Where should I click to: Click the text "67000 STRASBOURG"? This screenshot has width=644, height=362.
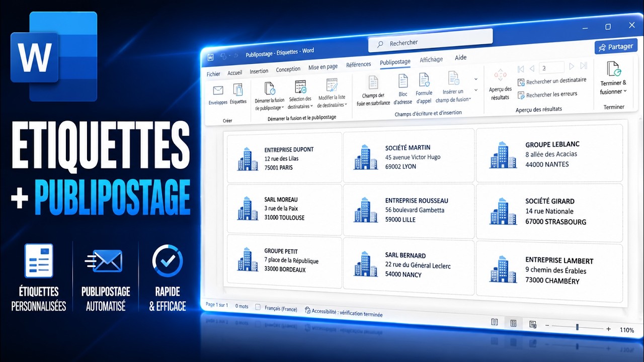coord(556,222)
